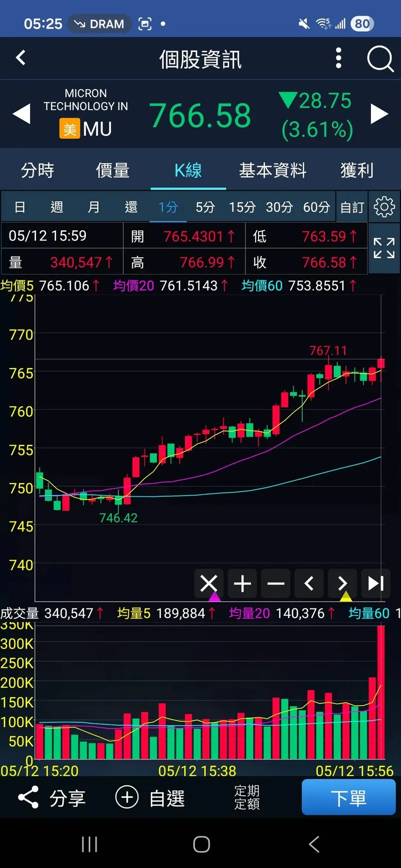
Task: Open the 價量 tab
Action: click(113, 170)
